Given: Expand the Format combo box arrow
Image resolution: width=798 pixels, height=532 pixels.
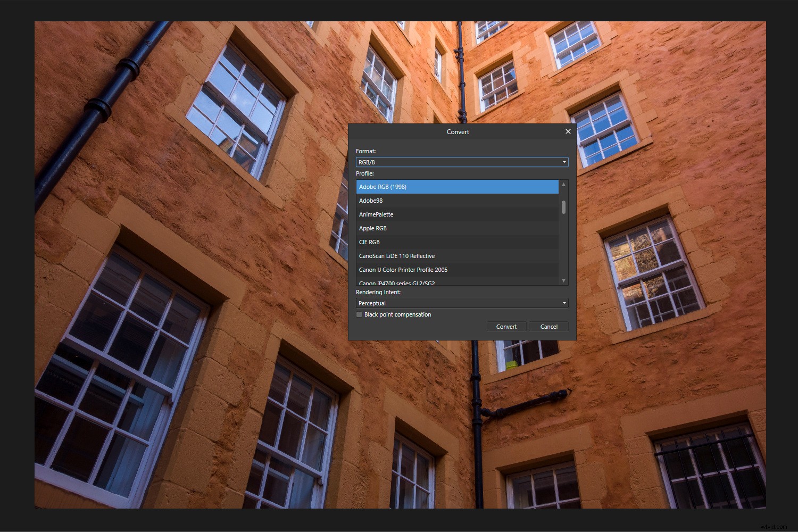Looking at the screenshot, I should (x=563, y=162).
